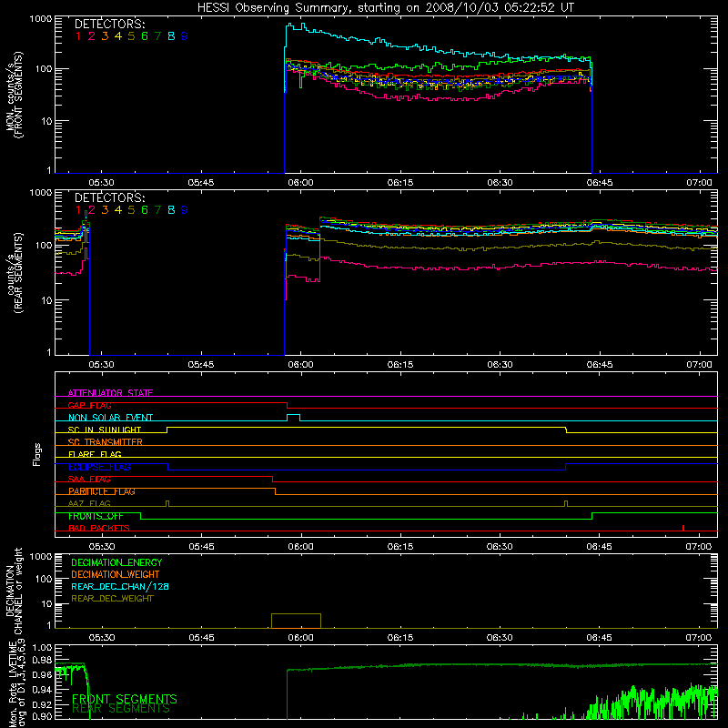Click the olive REAR_DEC_WEIGHT box in decimation panel
Screen dimensions: 728x728
pos(297,621)
